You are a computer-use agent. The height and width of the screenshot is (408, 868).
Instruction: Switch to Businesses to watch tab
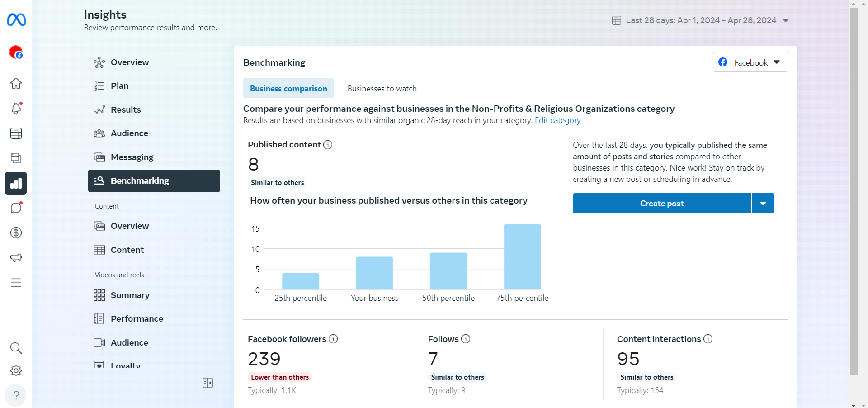[x=382, y=89]
